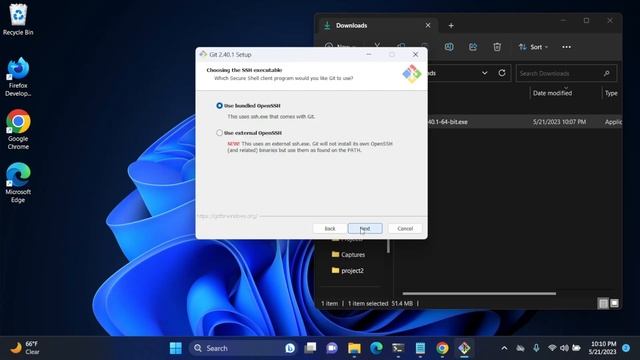This screenshot has width=640, height=360.
Task: Click the Share icon in File Explorer toolbar
Action: coord(473,47)
